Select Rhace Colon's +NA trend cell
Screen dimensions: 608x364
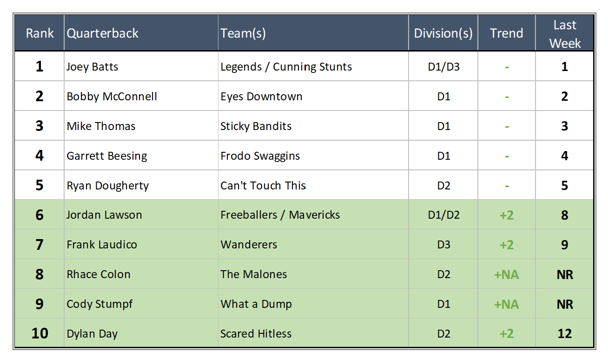pos(506,274)
